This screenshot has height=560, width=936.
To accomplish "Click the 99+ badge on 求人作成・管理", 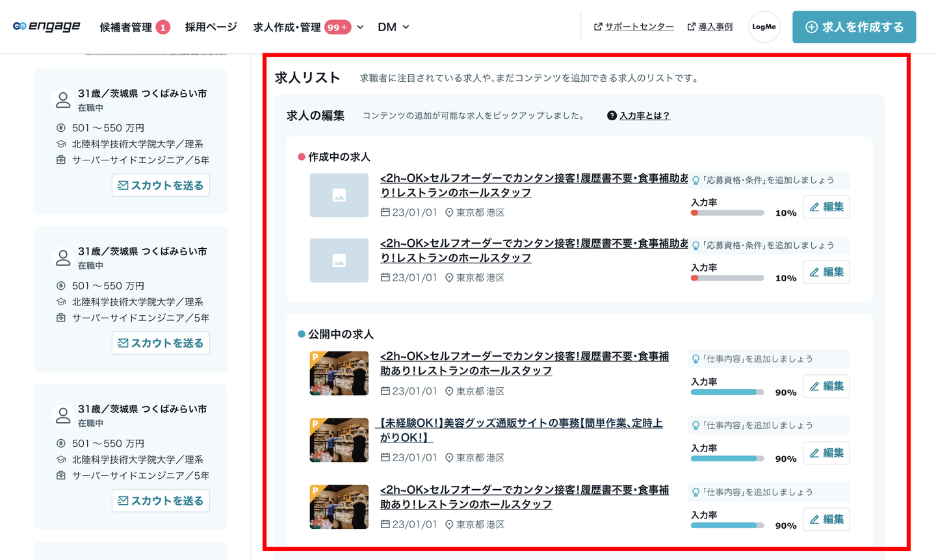I will coord(337,27).
